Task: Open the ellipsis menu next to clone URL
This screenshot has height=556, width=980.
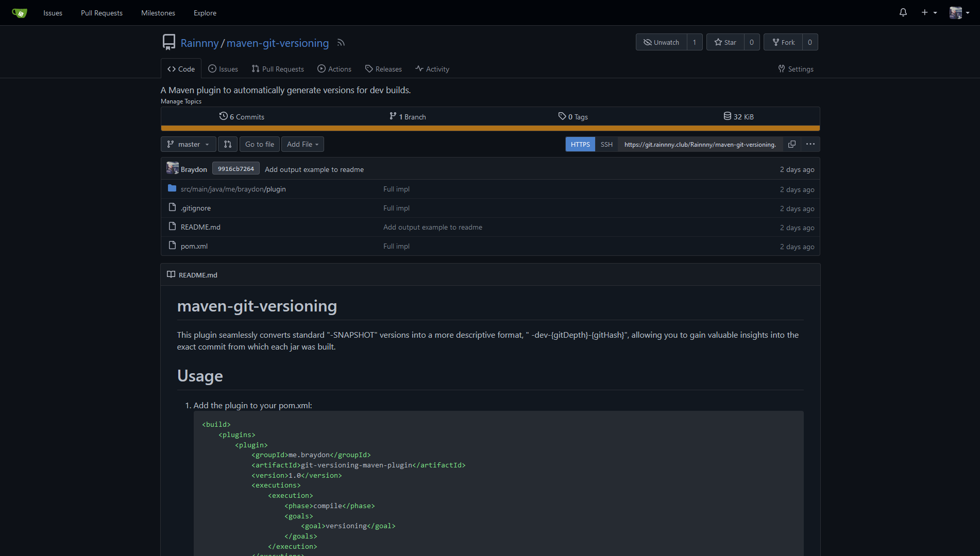Action: (x=810, y=144)
